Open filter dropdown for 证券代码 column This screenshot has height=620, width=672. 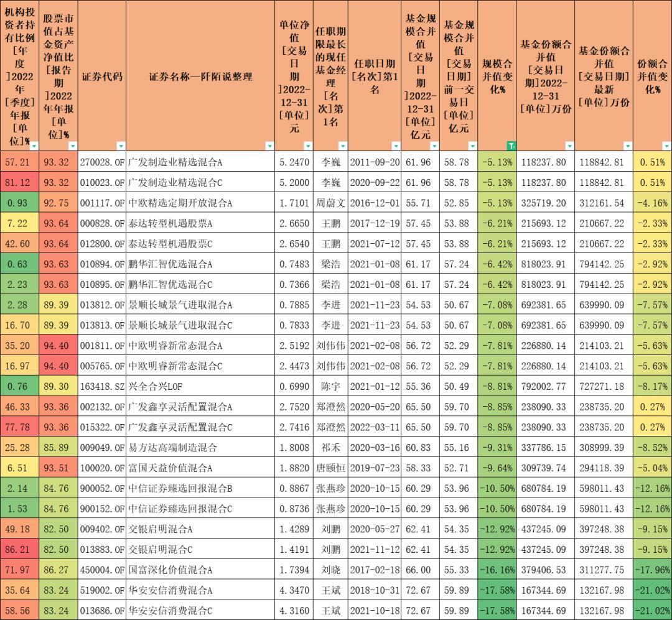click(x=121, y=146)
